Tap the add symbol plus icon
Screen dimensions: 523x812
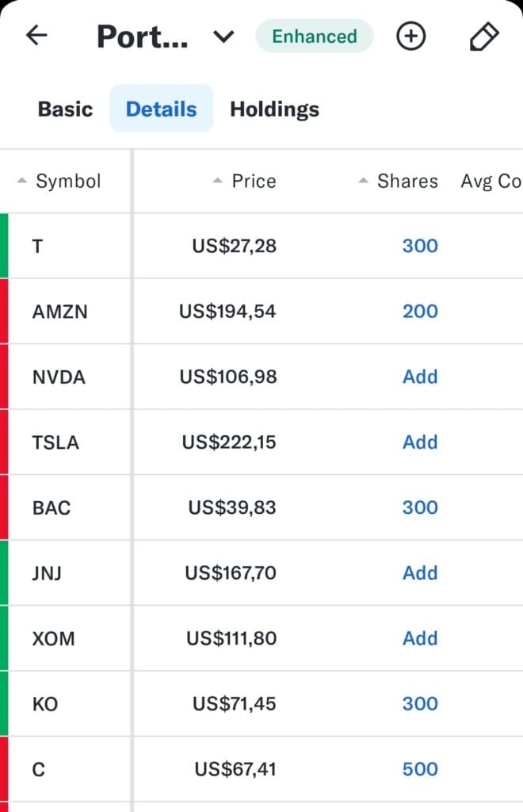pyautogui.click(x=410, y=36)
